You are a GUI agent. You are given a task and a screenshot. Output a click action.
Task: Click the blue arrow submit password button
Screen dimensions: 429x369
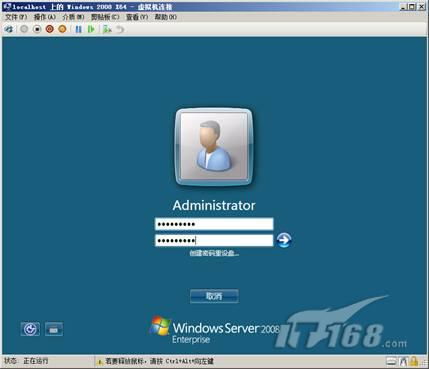click(x=284, y=240)
